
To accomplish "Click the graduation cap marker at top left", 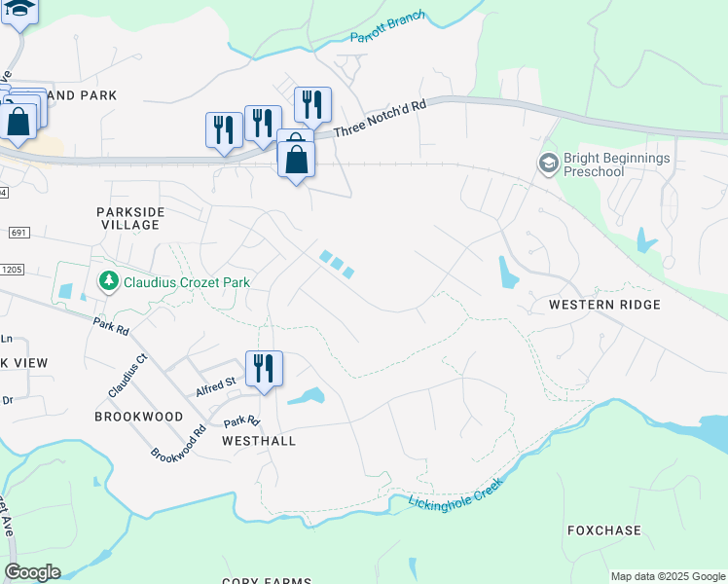I will point(19,14).
